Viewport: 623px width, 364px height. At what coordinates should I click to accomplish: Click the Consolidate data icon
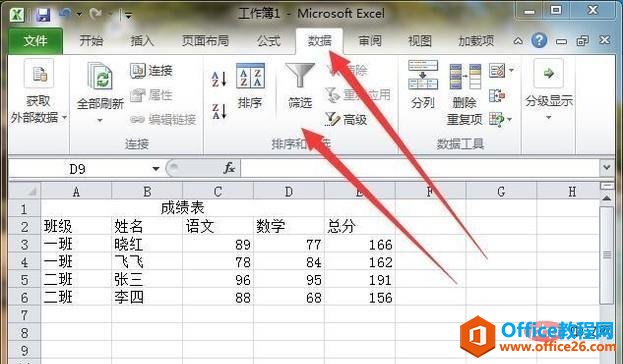[x=497, y=95]
